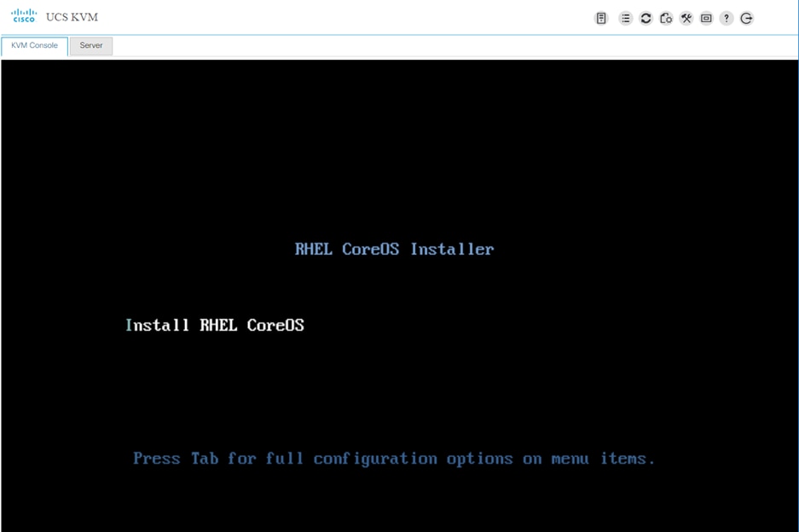
Task: Click the exit arrow logout icon
Action: tap(746, 19)
